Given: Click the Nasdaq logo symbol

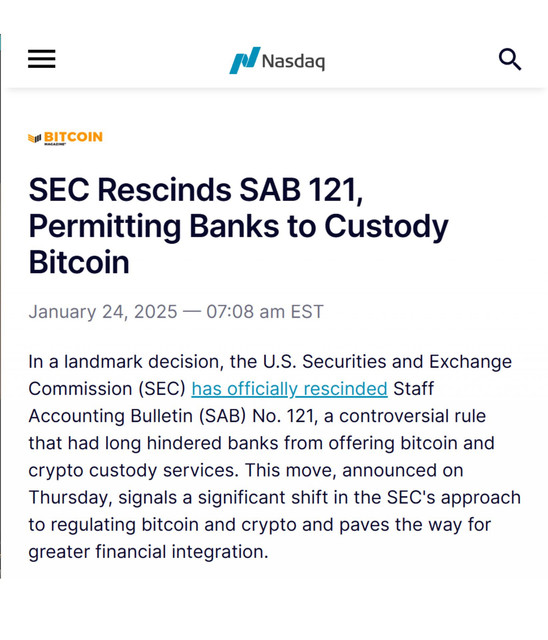Looking at the screenshot, I should click(244, 60).
